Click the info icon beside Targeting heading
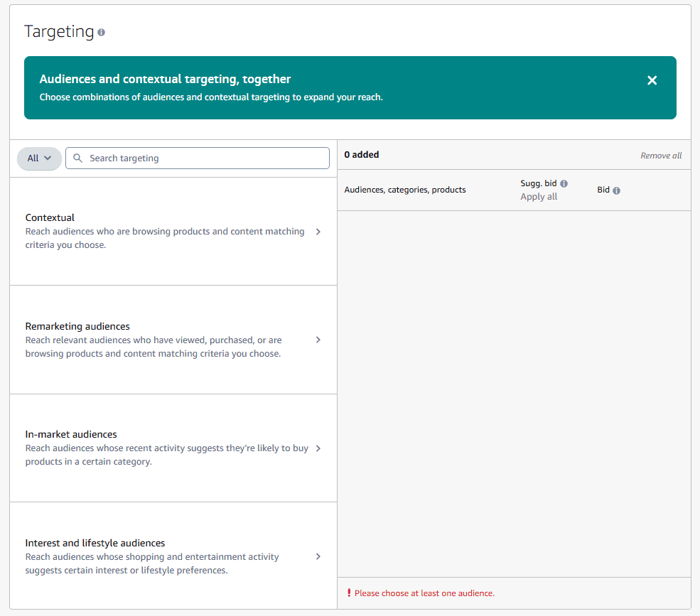 pyautogui.click(x=102, y=33)
